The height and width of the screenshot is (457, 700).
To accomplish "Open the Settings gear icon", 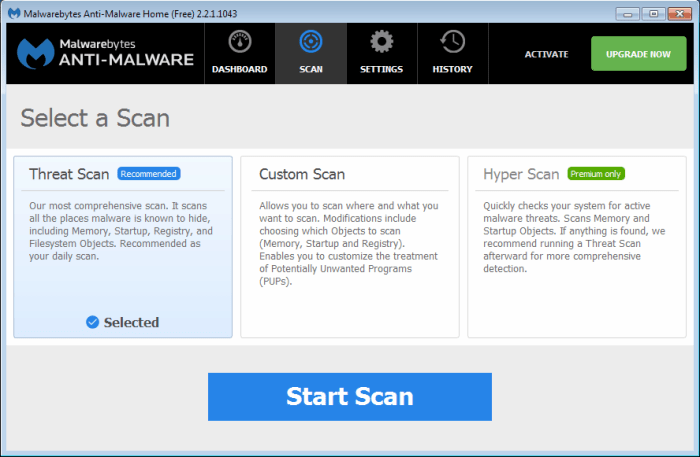I will click(x=382, y=42).
